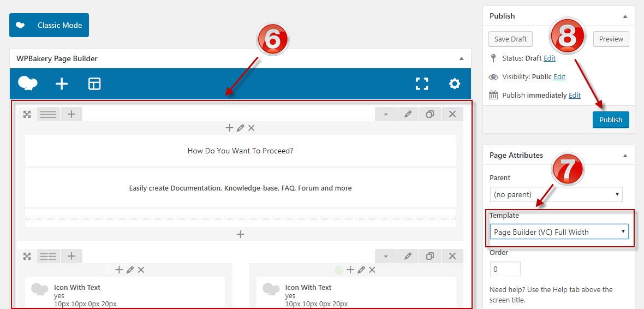The width and height of the screenshot is (644, 309).
Task: Click the pencil edit icon on first row
Action: click(x=408, y=114)
